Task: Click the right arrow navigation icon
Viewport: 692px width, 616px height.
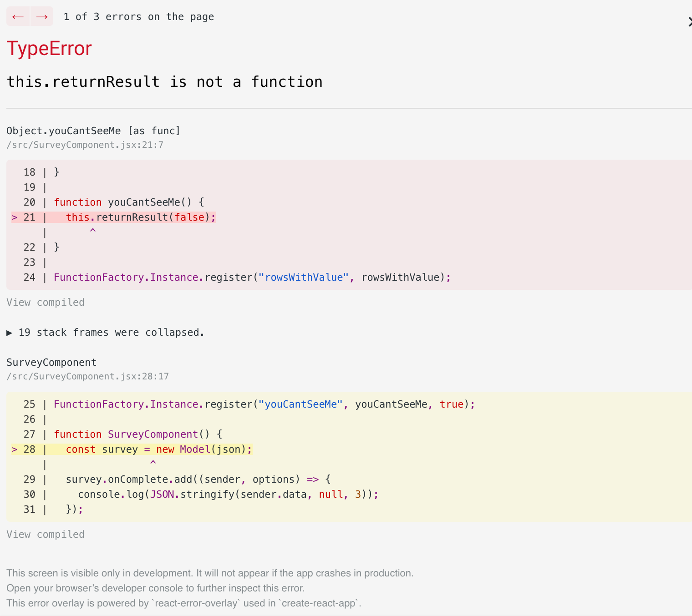Action: coord(42,16)
